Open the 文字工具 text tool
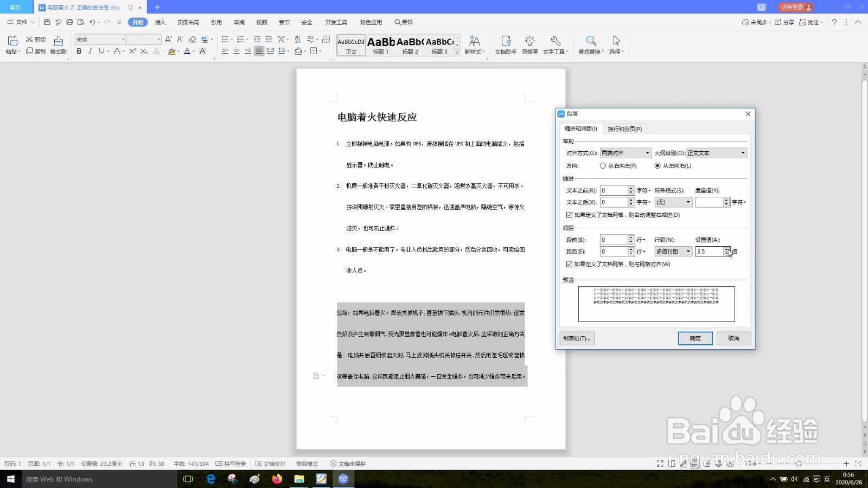 coord(554,46)
